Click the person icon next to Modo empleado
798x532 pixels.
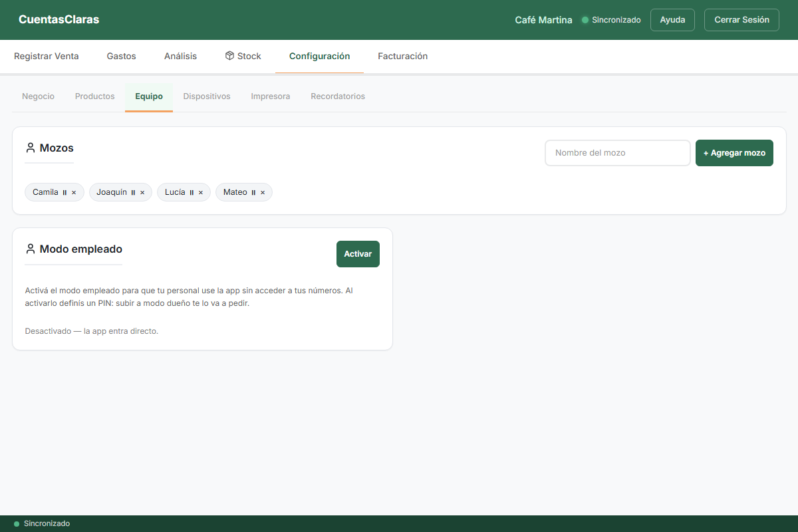[30, 249]
